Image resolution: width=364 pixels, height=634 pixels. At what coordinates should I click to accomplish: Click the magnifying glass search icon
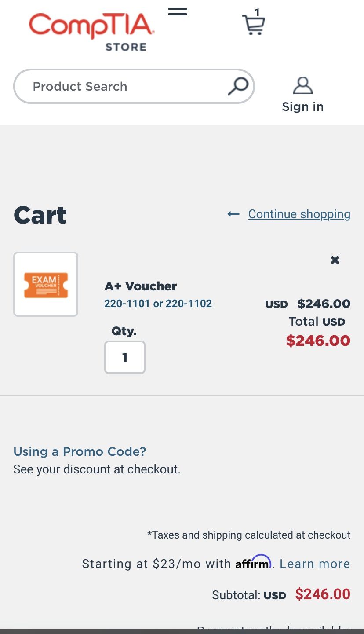click(238, 86)
